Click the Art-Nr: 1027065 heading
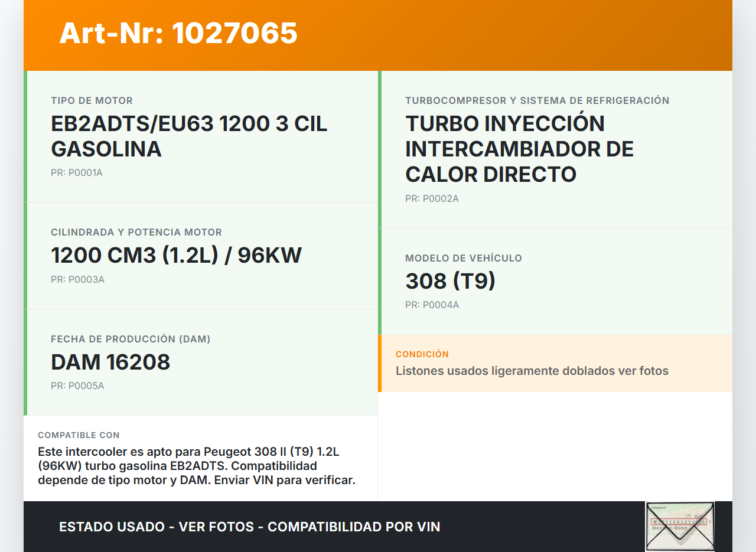Screen dimensions: 756x552 178,33
